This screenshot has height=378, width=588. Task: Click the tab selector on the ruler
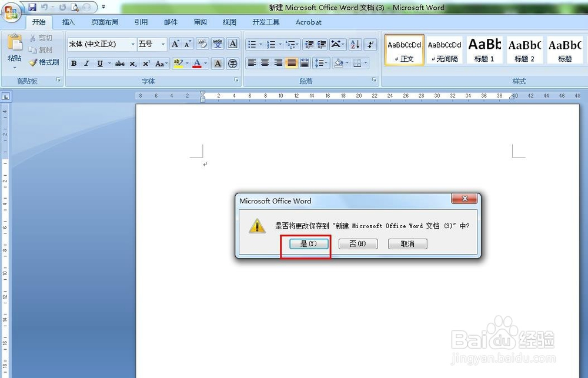[x=6, y=97]
